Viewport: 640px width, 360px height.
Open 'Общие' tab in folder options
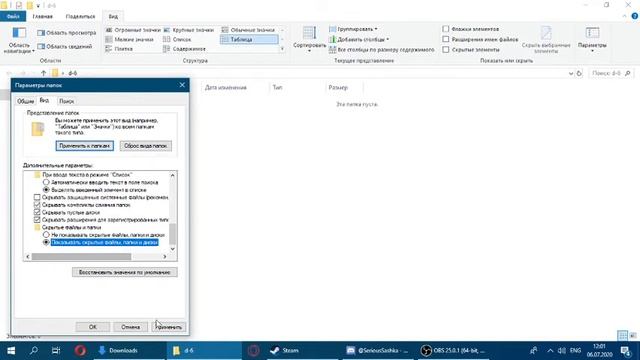[25, 101]
